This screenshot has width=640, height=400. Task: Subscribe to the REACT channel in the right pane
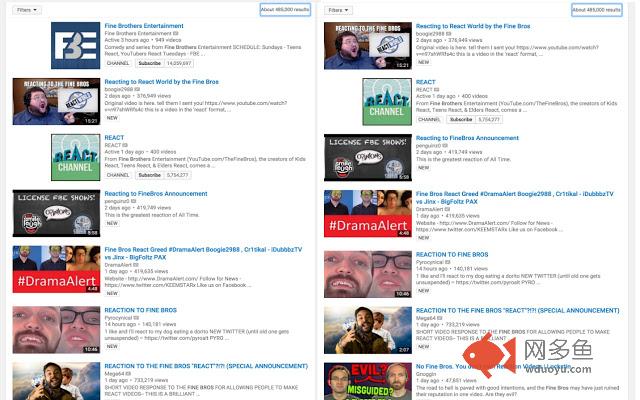(461, 120)
